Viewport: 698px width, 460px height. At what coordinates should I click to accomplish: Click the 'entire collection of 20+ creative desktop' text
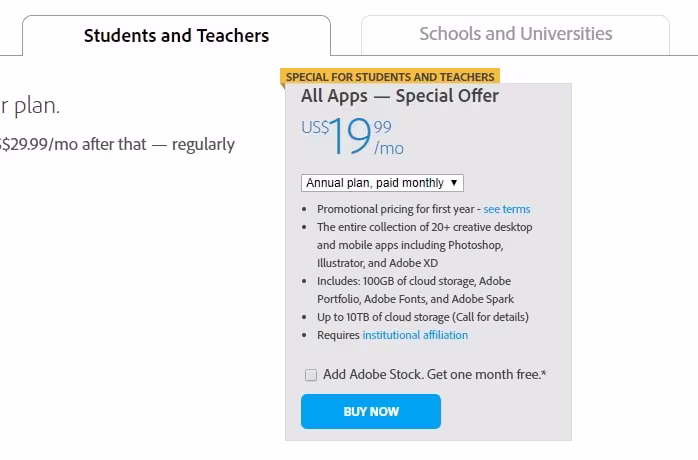425,227
